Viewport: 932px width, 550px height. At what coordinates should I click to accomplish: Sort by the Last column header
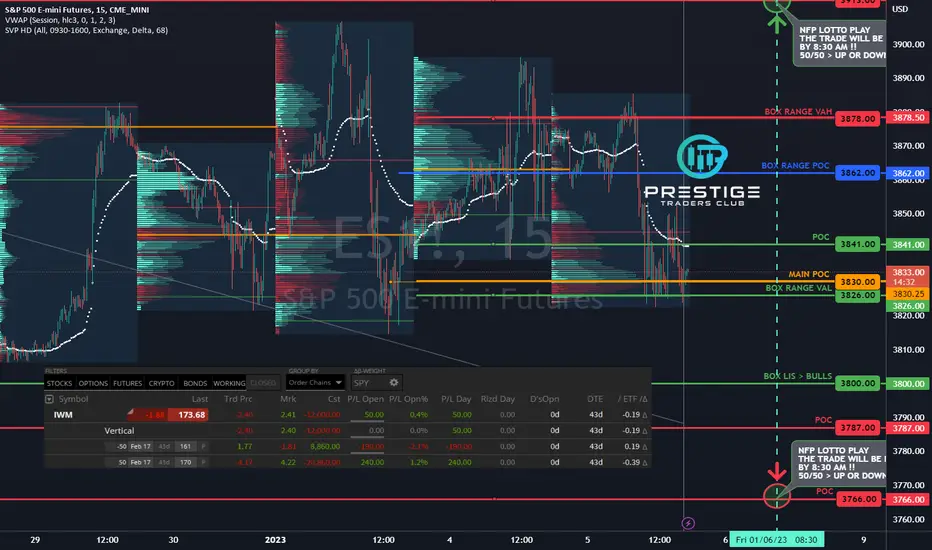click(x=200, y=399)
